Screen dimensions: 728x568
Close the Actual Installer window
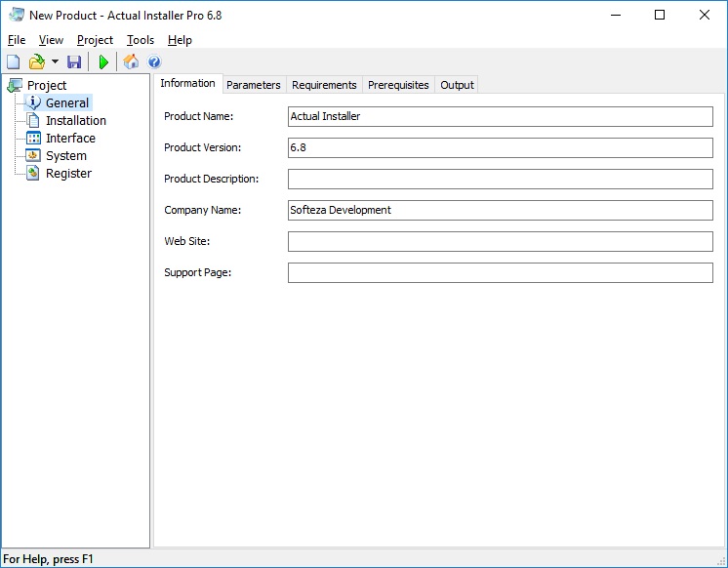pyautogui.click(x=705, y=15)
